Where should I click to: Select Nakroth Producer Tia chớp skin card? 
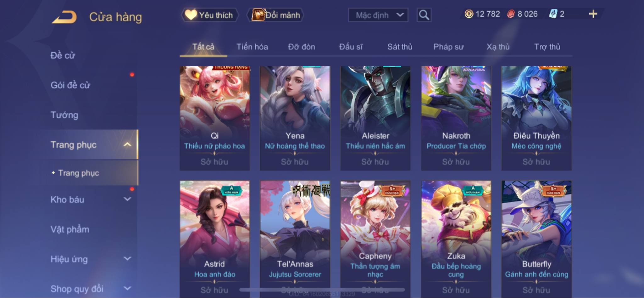pyautogui.click(x=456, y=118)
